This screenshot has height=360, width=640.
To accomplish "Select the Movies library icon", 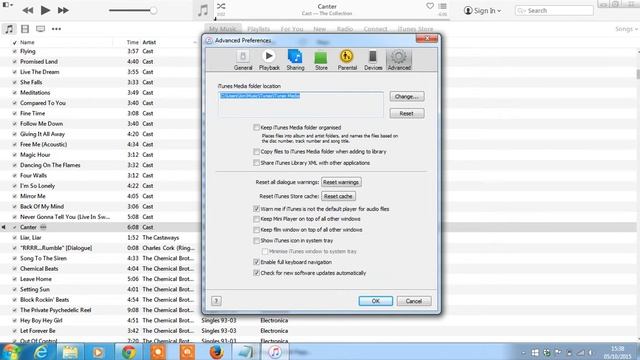I will 25,29.
